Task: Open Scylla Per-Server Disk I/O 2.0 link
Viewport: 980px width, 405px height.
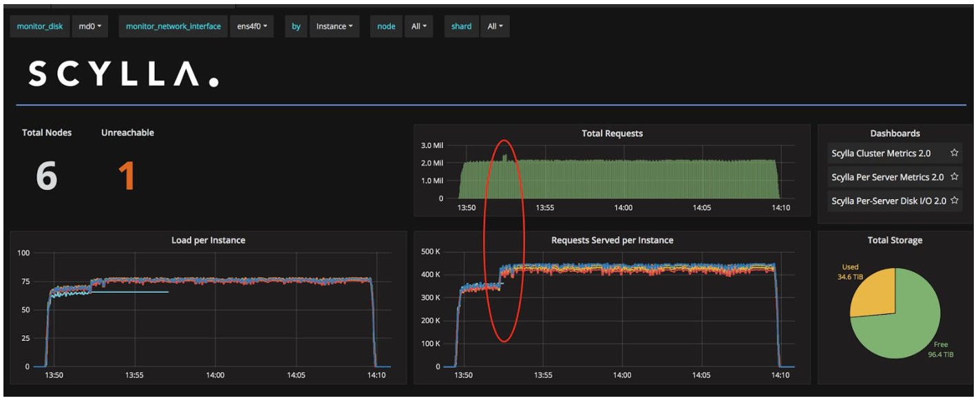Action: click(888, 200)
